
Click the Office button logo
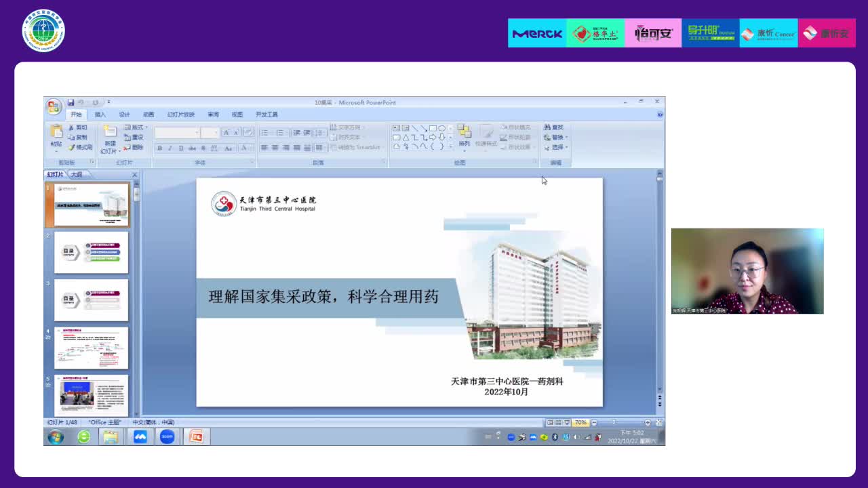[x=54, y=106]
